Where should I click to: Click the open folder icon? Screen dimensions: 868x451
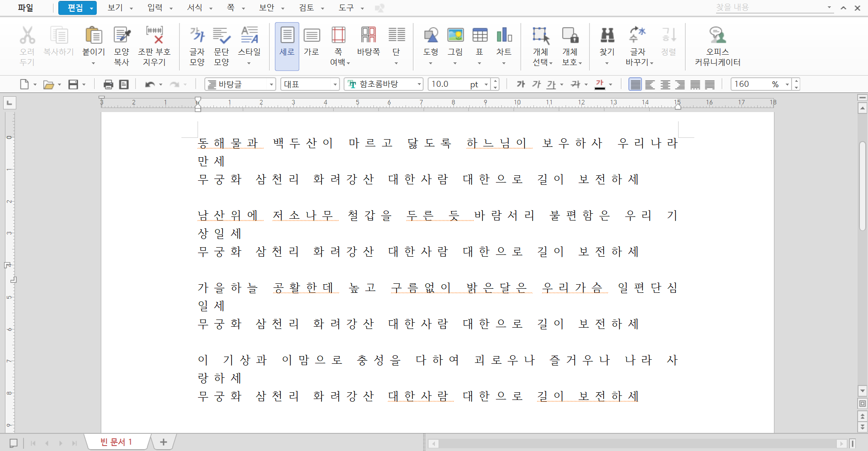coord(48,84)
